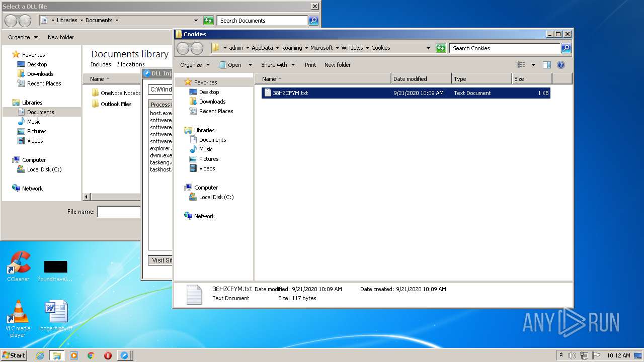Open Chrome from taskbar

[x=91, y=355]
